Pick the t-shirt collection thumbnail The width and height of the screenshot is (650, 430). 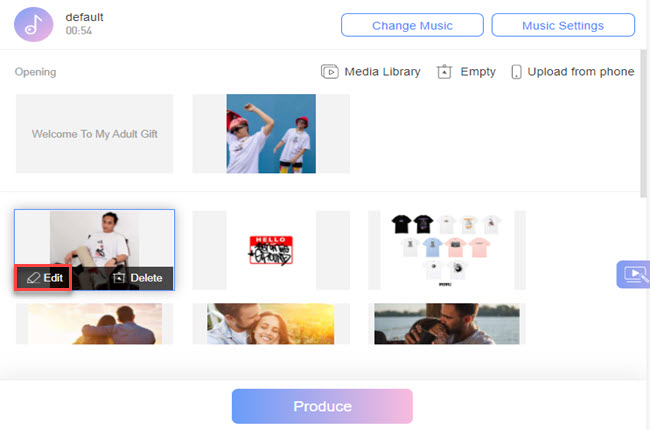click(x=447, y=250)
